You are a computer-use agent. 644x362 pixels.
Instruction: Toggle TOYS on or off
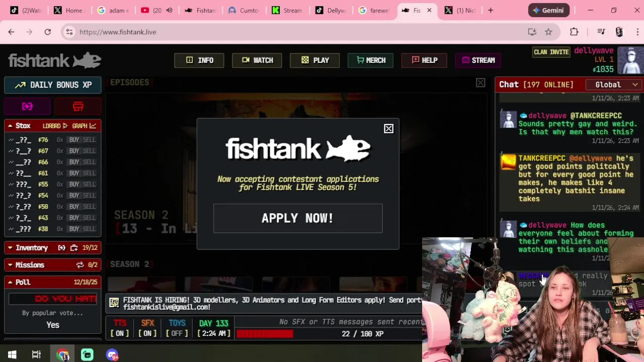177,328
